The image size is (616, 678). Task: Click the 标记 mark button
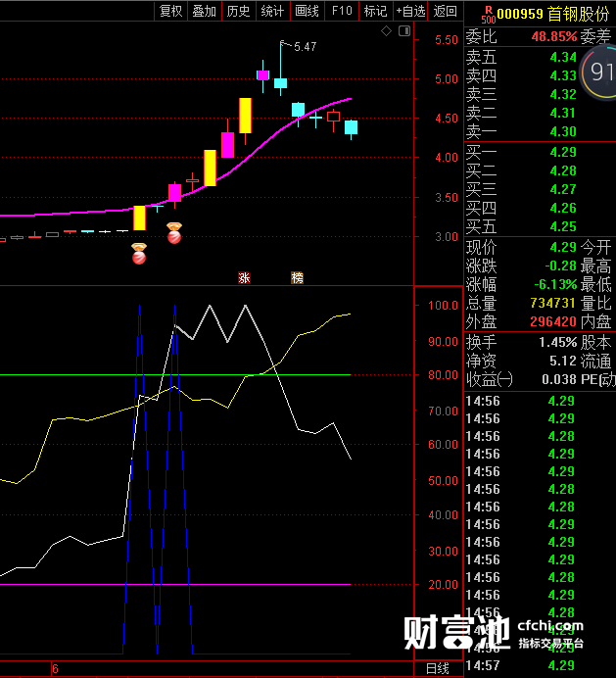376,11
